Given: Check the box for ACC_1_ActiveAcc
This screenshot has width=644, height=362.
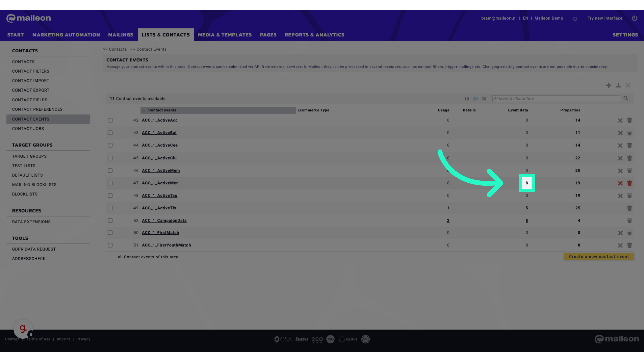Looking at the screenshot, I should [x=110, y=120].
